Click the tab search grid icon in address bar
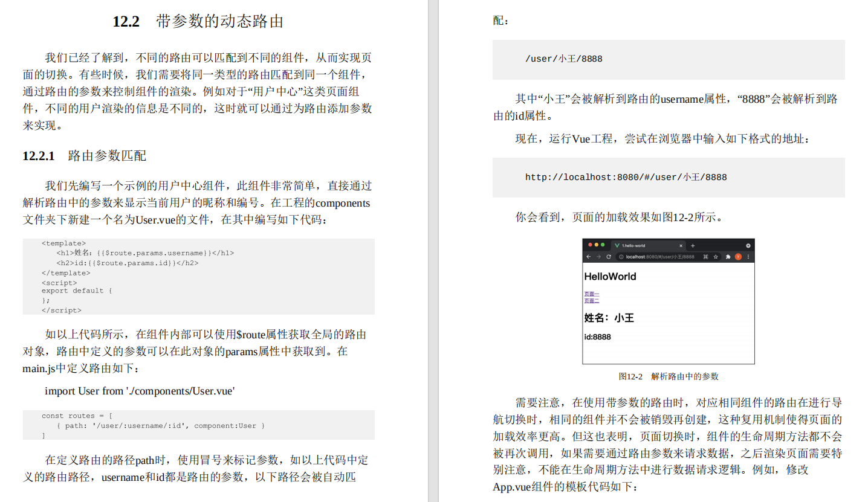The width and height of the screenshot is (868, 502). tap(705, 257)
